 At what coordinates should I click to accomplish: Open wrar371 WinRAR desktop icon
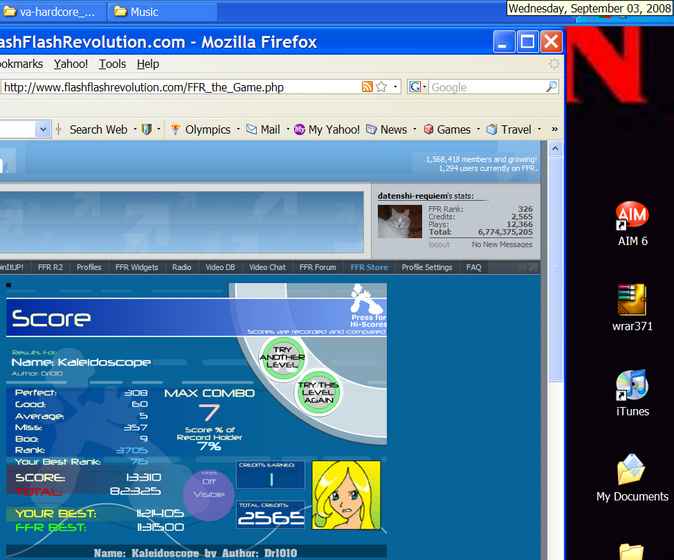[632, 308]
